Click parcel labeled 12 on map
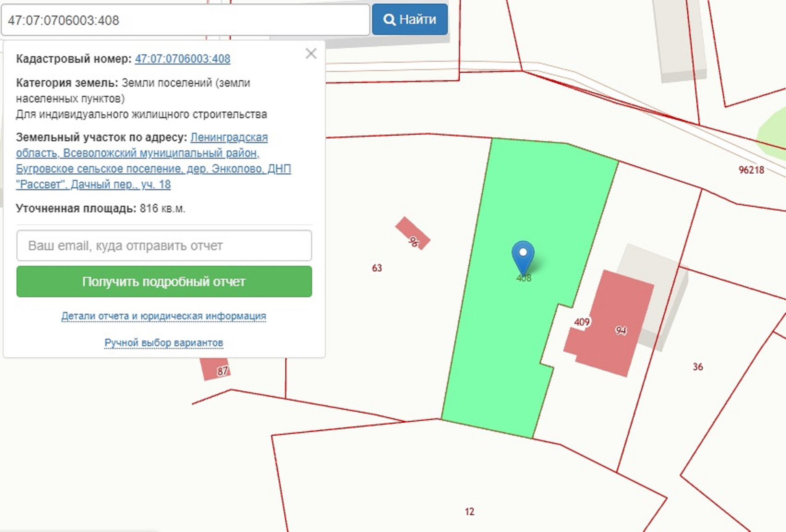786x532 pixels. [469, 512]
